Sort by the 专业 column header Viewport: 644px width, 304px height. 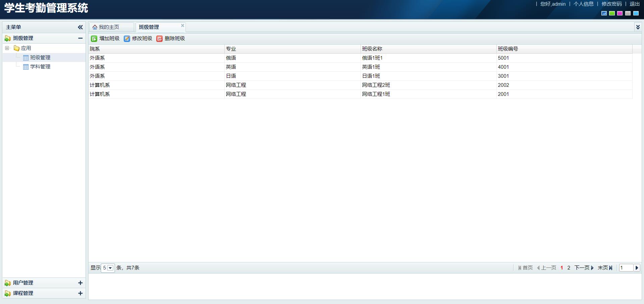(292, 49)
